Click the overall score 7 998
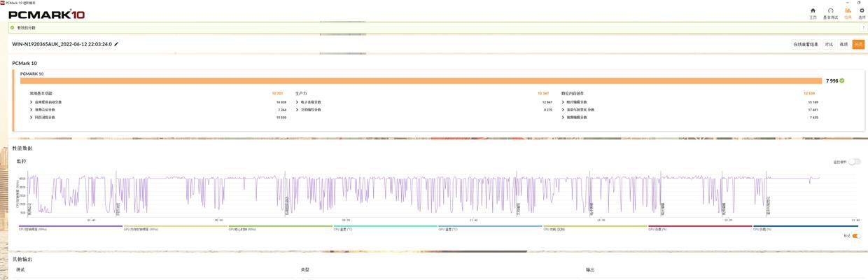868x280 pixels. tap(832, 81)
